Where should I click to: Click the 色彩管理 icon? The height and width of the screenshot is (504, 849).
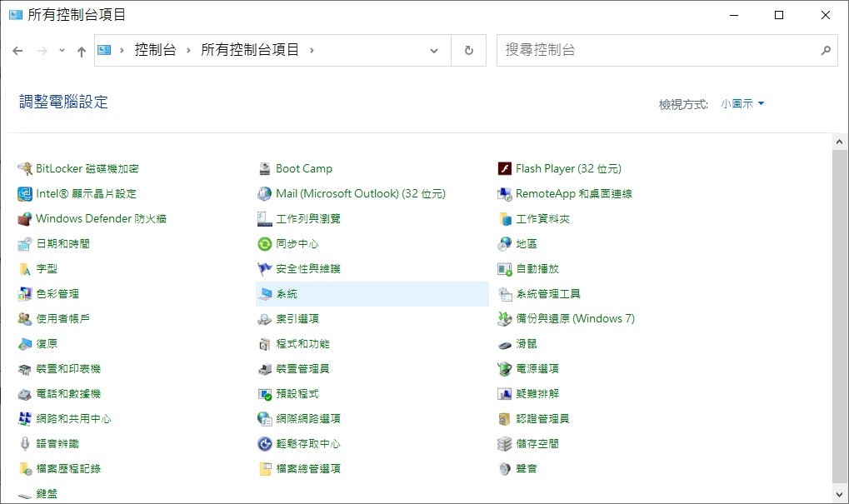(25, 294)
